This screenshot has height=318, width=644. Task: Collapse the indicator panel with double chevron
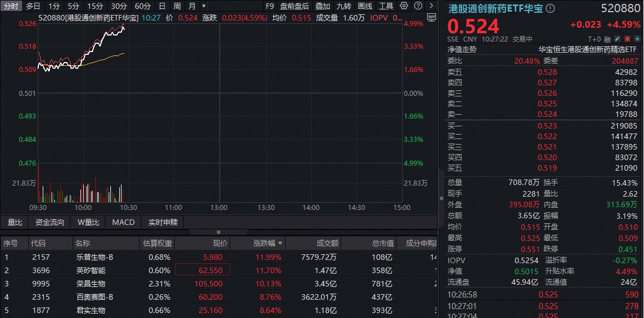pyautogui.click(x=219, y=232)
